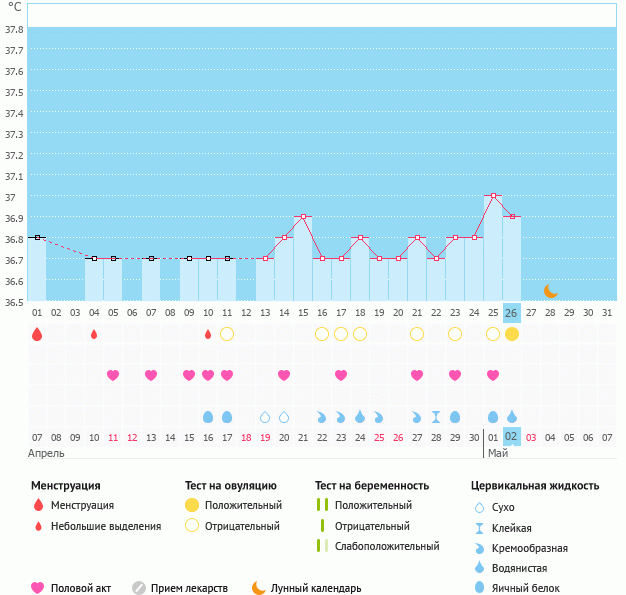The height and width of the screenshot is (595, 626).
Task: Select the positive ovulation test on day 26
Action: point(512,334)
